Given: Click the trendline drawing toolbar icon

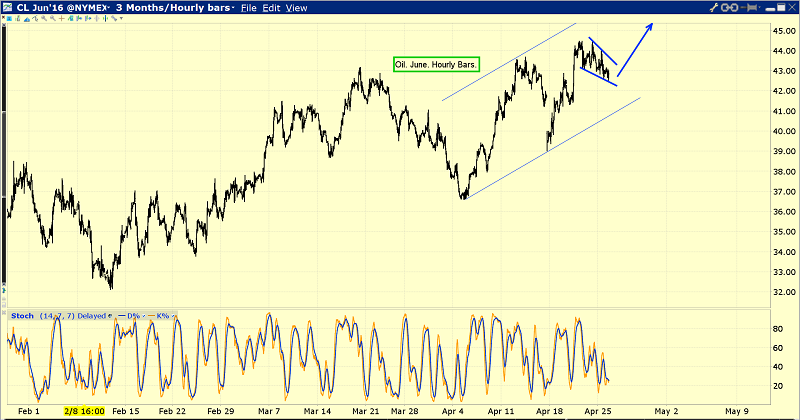Looking at the screenshot, I should (x=35, y=18).
